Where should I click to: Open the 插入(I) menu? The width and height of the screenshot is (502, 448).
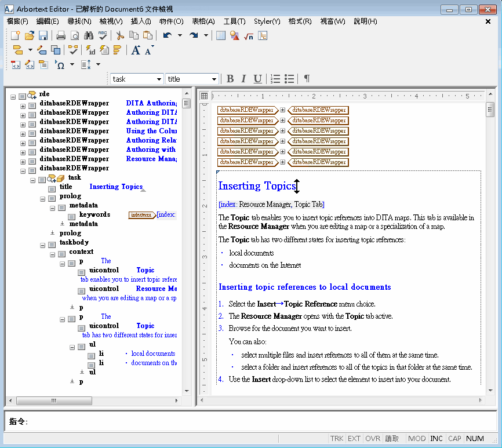point(141,21)
